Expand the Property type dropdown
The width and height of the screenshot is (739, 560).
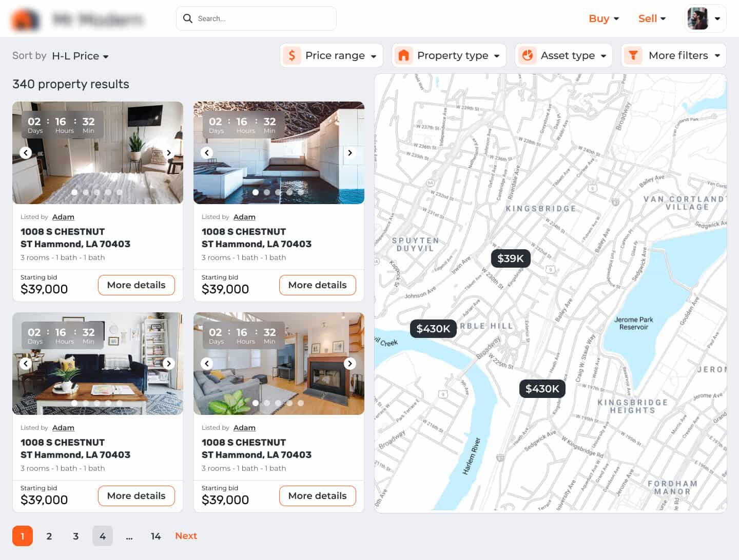click(496, 55)
